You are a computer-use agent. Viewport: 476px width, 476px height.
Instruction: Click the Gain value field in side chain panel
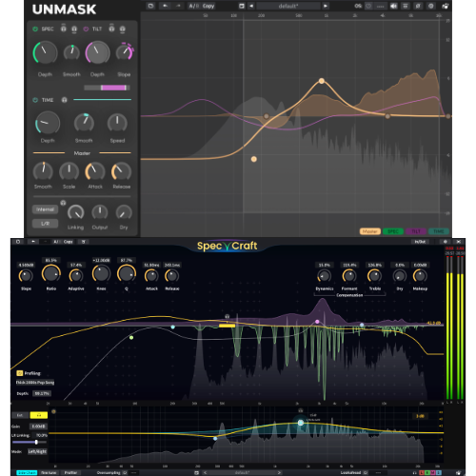pos(38,426)
